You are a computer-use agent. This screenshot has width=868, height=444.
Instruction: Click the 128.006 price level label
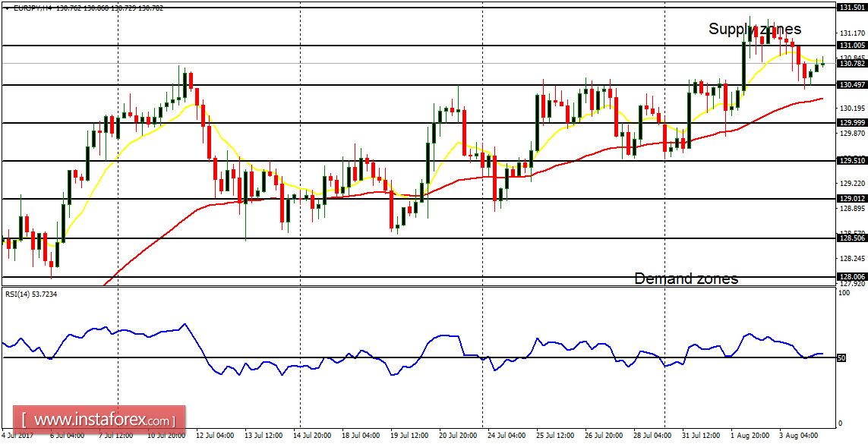[x=853, y=276]
